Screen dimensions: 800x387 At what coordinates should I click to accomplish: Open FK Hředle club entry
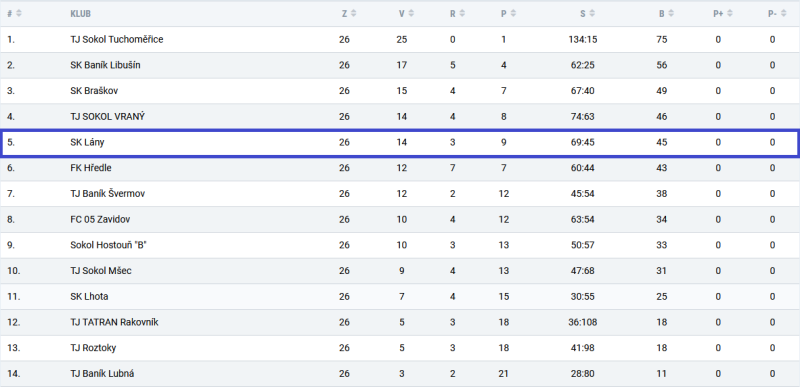(x=400, y=168)
